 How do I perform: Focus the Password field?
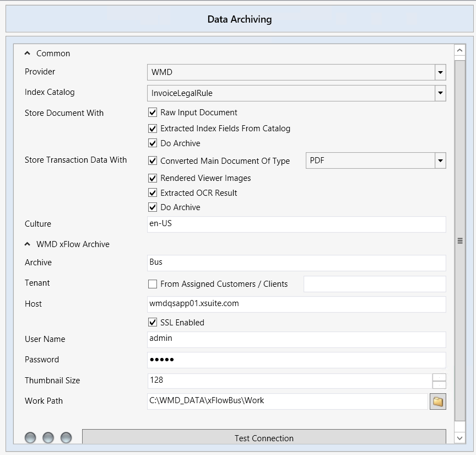point(296,360)
